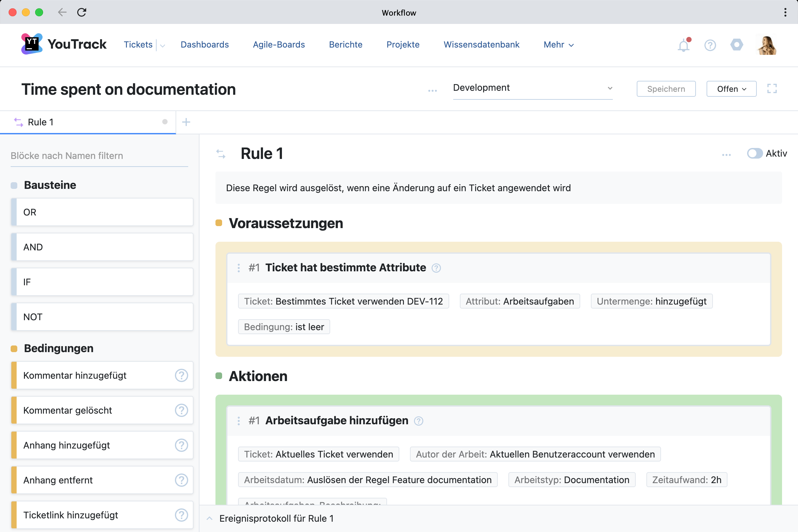The width and height of the screenshot is (798, 532).
Task: Click the drag handle on Ticket hat bestimmte Attribute
Action: click(x=239, y=268)
